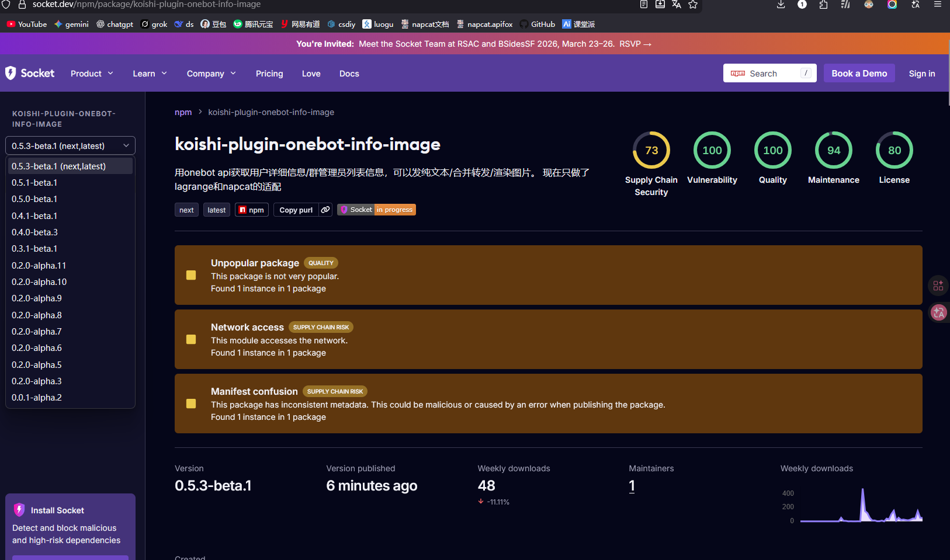This screenshot has height=560, width=950.
Task: Click the Socket shield logo
Action: (11, 73)
